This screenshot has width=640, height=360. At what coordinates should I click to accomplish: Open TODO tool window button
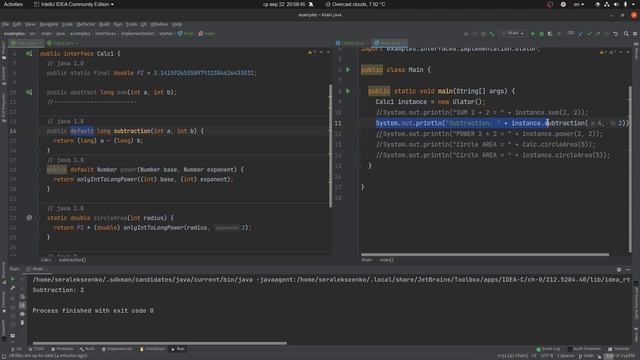tap(36, 349)
